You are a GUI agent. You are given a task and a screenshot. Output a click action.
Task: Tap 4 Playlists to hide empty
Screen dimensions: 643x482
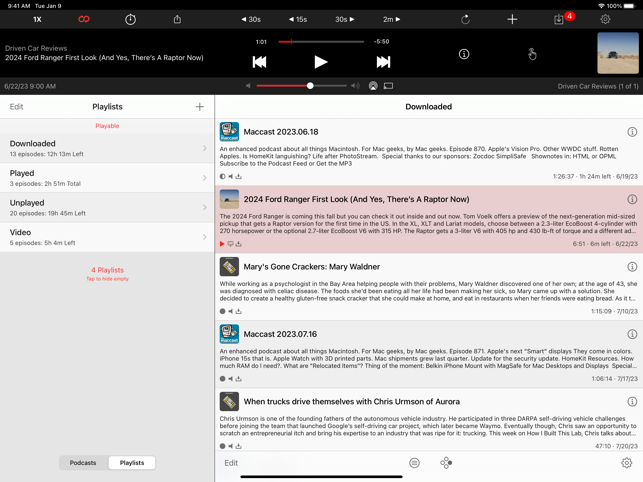pos(107,273)
